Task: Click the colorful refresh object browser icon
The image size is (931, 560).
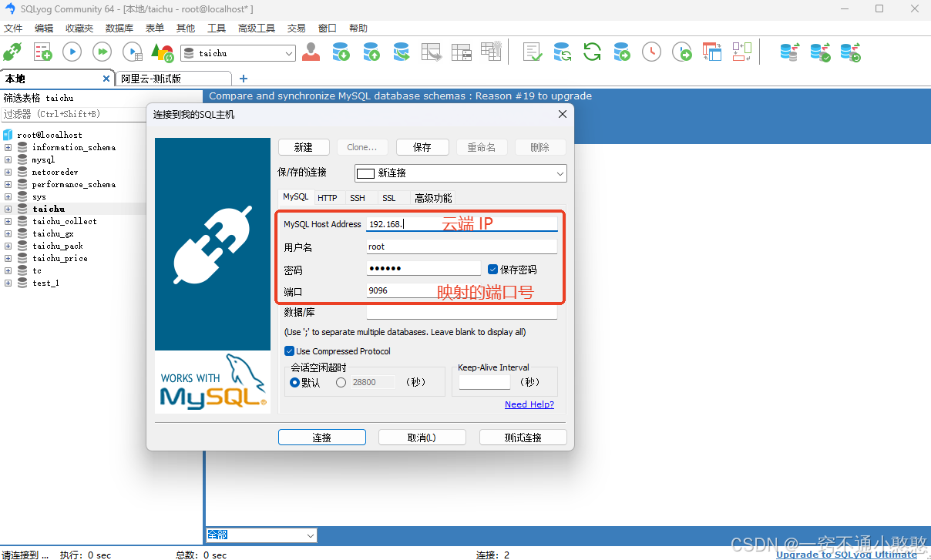Action: pyautogui.click(x=162, y=52)
